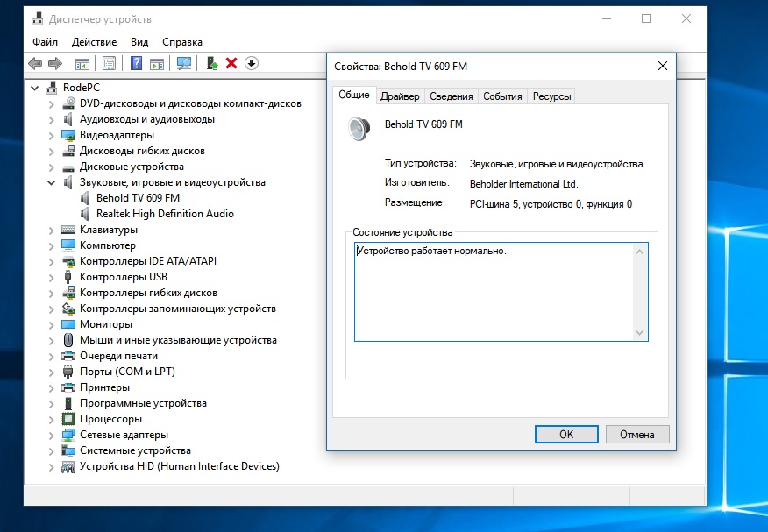This screenshot has height=532, width=768.
Task: Expand Устройства HID (Human Interface Devices)
Action: [52, 466]
